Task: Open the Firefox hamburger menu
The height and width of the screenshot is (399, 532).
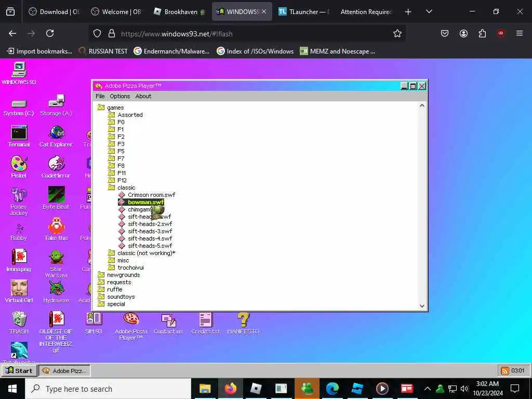Action: coord(520,33)
